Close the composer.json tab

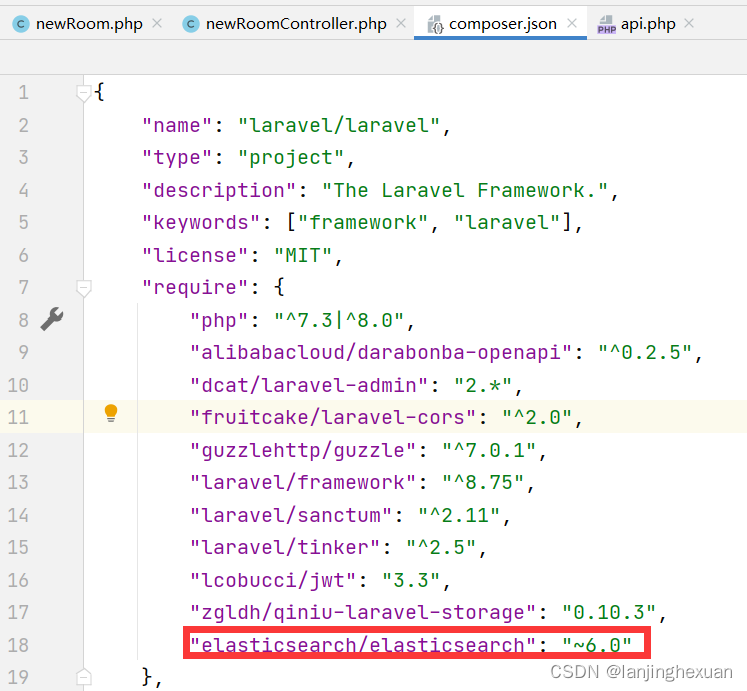572,23
